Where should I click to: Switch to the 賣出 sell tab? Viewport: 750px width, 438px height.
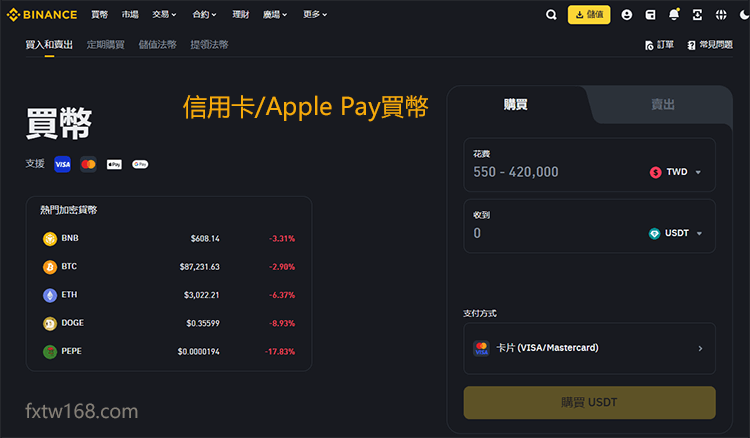662,104
